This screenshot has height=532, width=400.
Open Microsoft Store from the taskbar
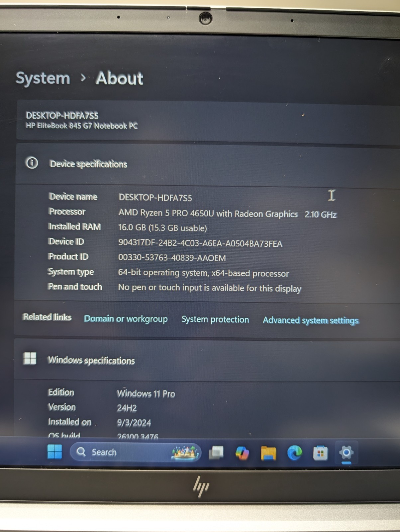[321, 453]
